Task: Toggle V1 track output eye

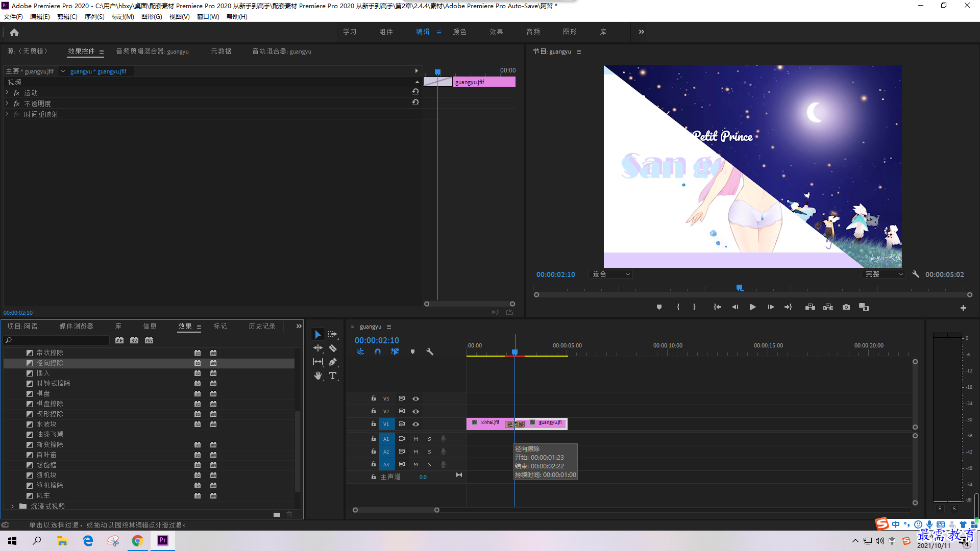Action: click(x=415, y=424)
